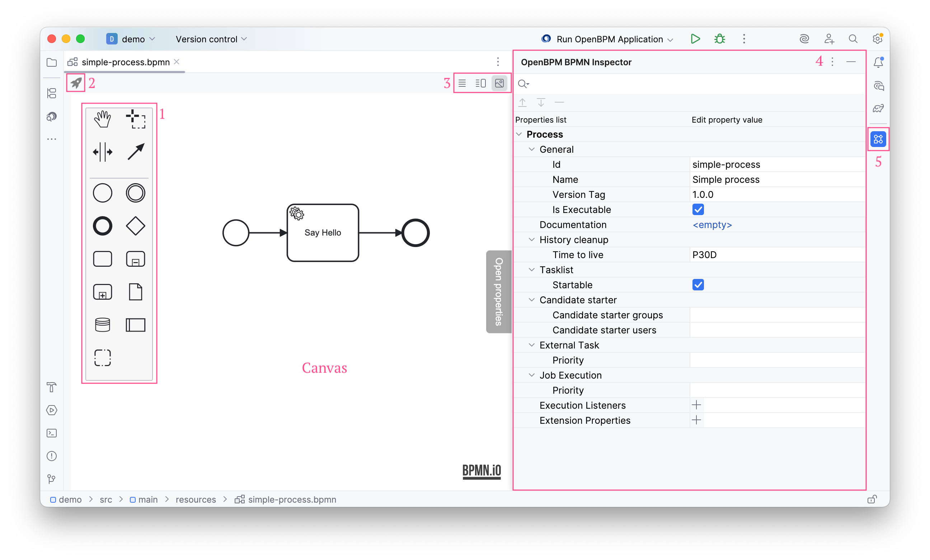Click the Open properties side tab

[x=499, y=291]
